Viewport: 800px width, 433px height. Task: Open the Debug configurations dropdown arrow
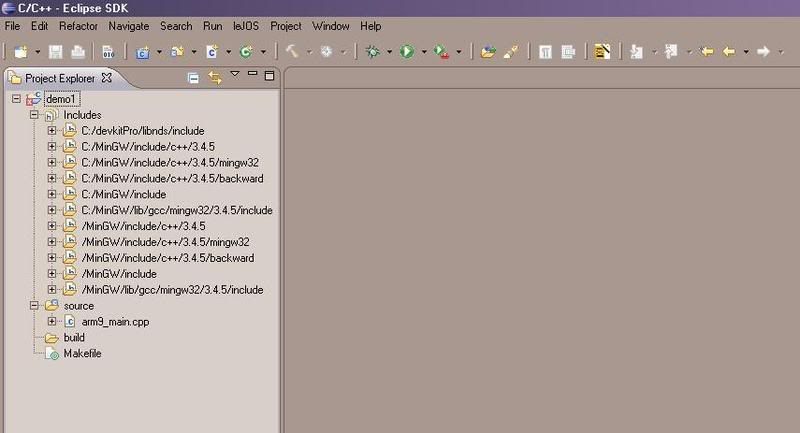click(x=389, y=52)
